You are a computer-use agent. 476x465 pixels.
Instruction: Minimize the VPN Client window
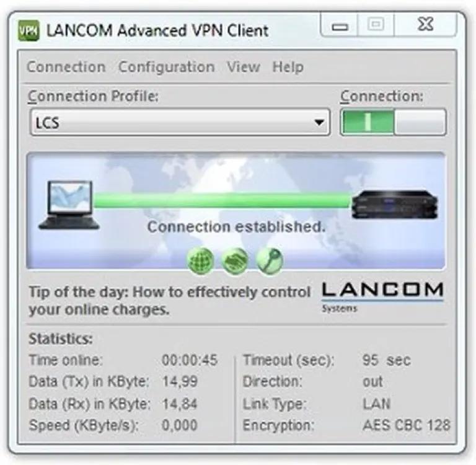pyautogui.click(x=340, y=25)
